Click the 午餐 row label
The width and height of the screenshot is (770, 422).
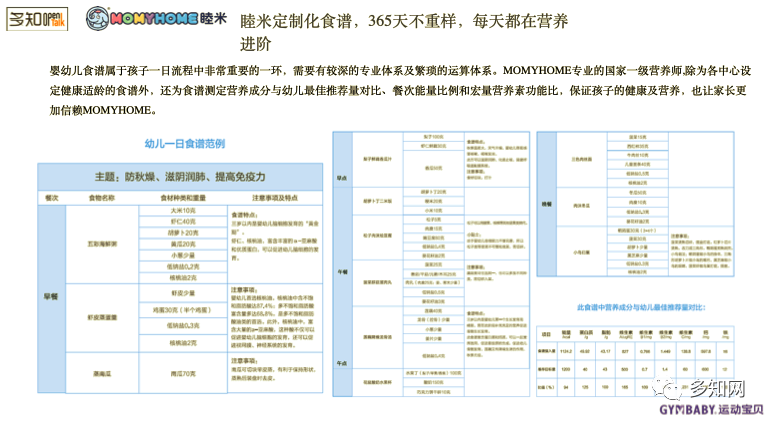click(x=342, y=272)
